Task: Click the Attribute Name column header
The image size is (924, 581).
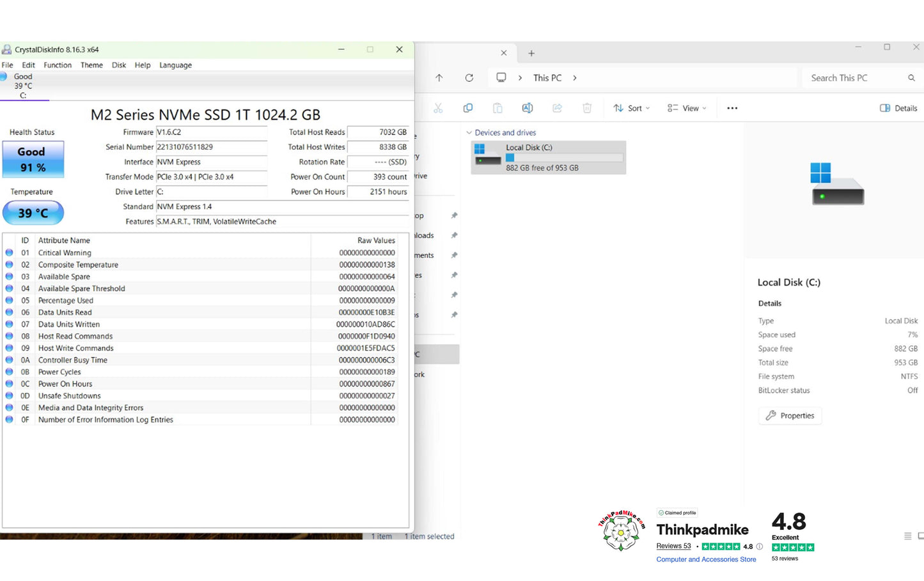Action: pyautogui.click(x=64, y=241)
